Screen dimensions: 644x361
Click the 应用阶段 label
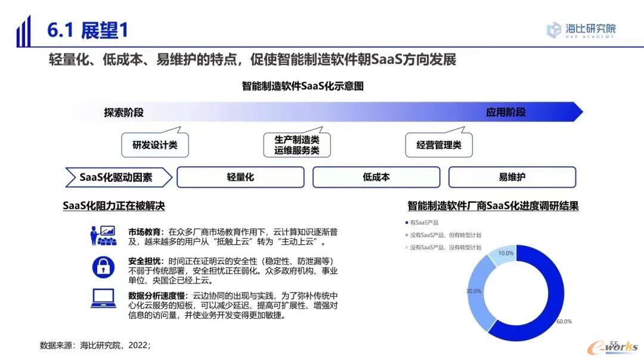(x=506, y=113)
